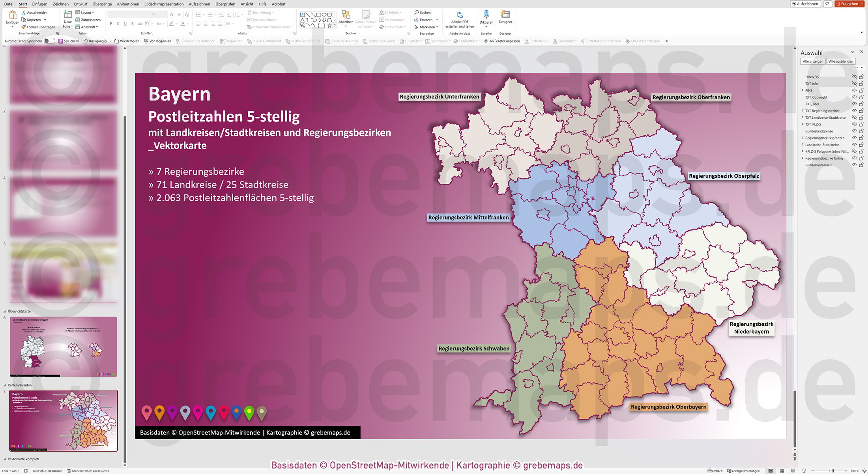Image resolution: width=868 pixels, height=474 pixels.
Task: Open the Ersetzen dropdown arrow
Action: [437, 19]
